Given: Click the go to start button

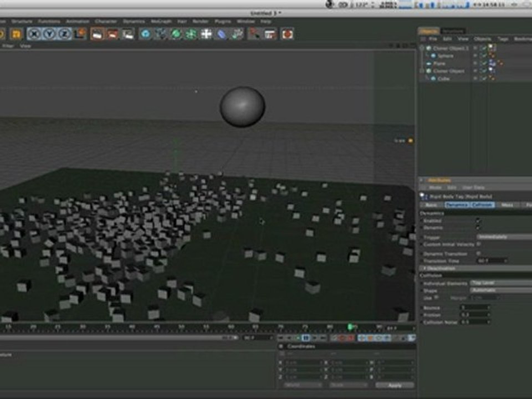Looking at the screenshot, I should (x=281, y=337).
